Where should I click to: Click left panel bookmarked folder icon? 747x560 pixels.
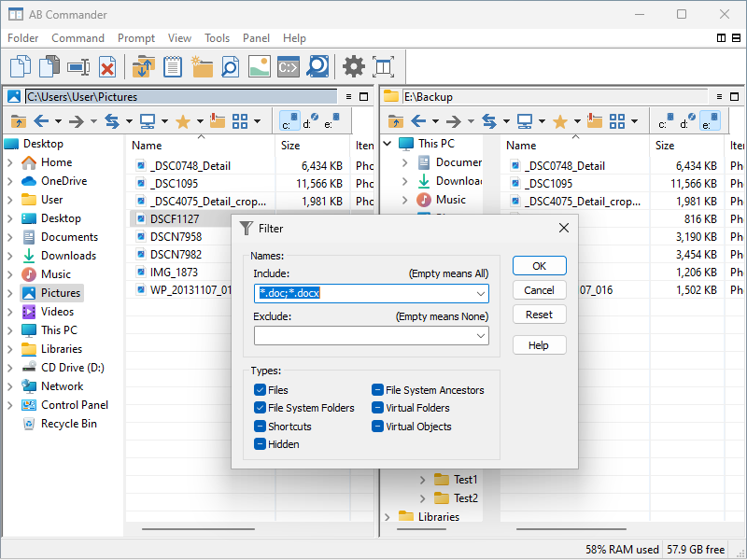[x=218, y=121]
